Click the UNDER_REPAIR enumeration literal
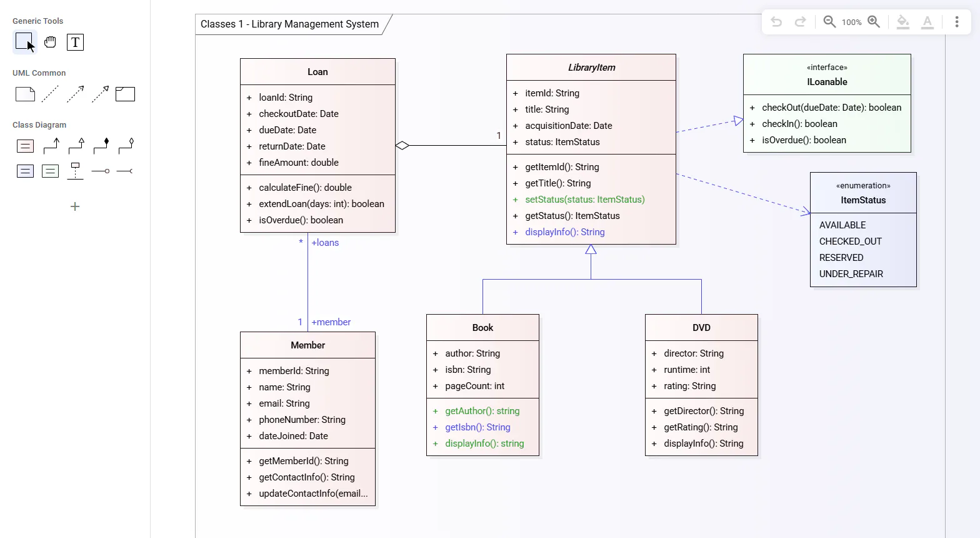Image resolution: width=980 pixels, height=538 pixels. point(851,274)
